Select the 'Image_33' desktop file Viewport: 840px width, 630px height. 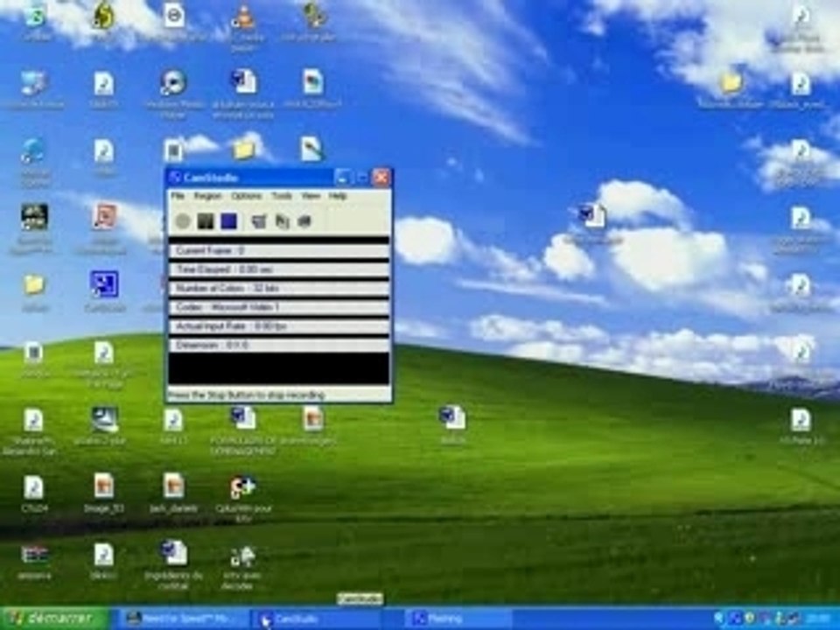103,486
